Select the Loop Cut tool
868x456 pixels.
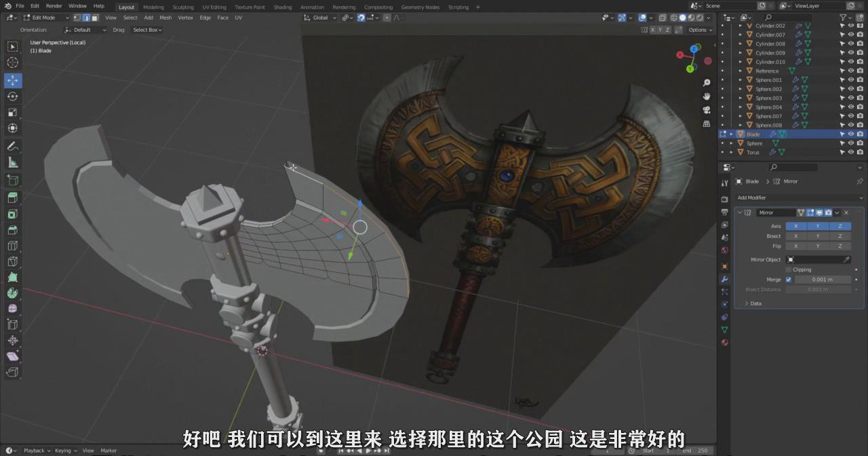13,246
